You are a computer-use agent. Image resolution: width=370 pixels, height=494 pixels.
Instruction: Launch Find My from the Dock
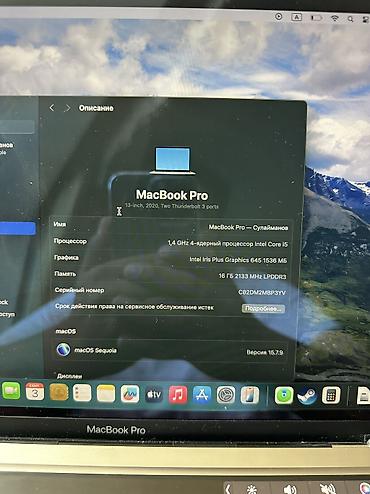(284, 396)
